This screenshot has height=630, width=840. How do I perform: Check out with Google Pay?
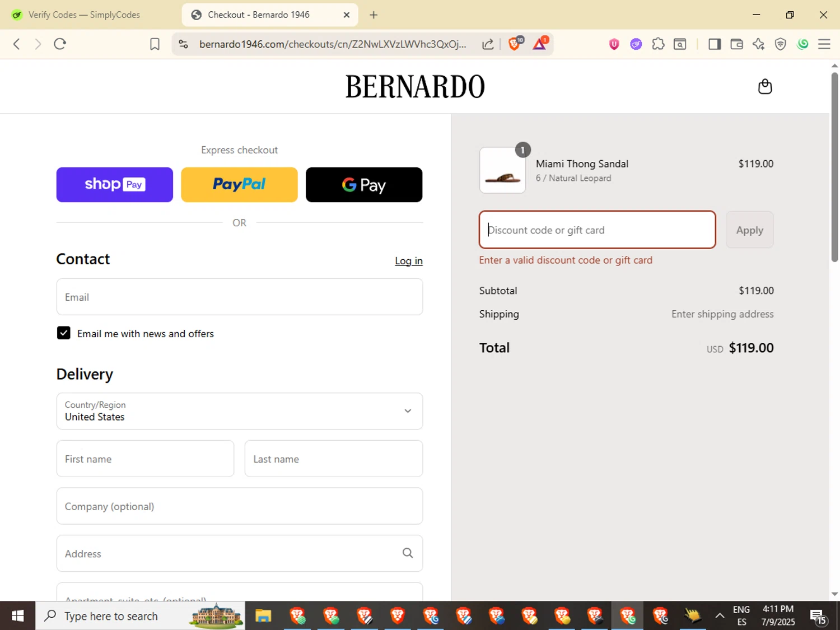point(364,185)
